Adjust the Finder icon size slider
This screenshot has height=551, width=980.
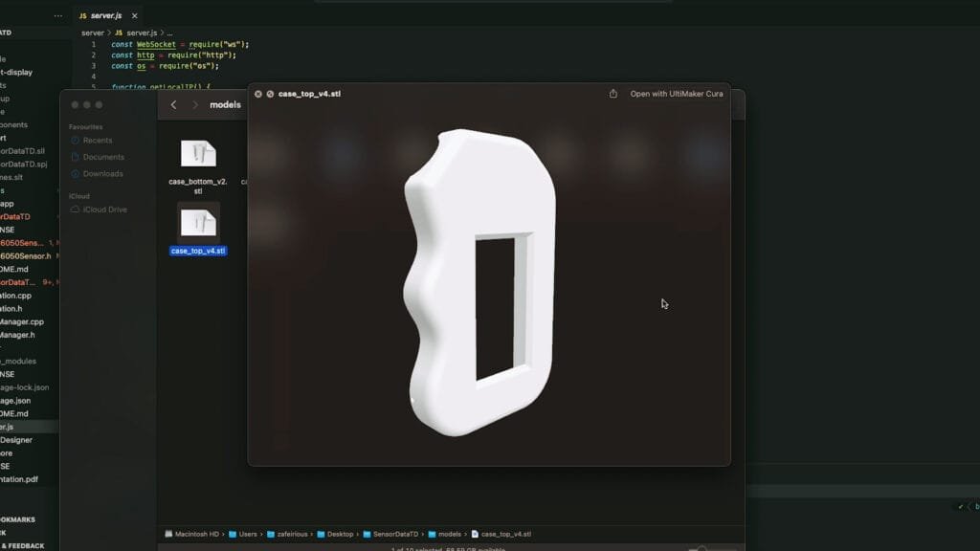pos(702,548)
